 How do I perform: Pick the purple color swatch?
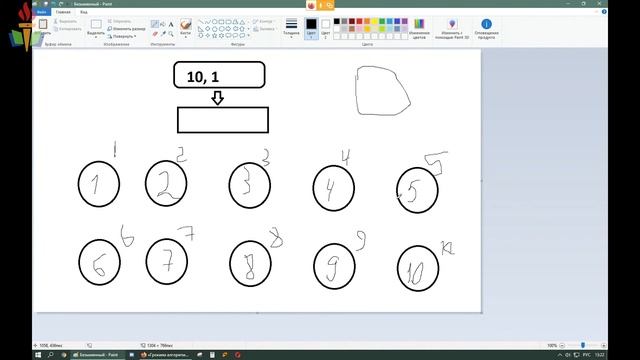tap(404, 21)
